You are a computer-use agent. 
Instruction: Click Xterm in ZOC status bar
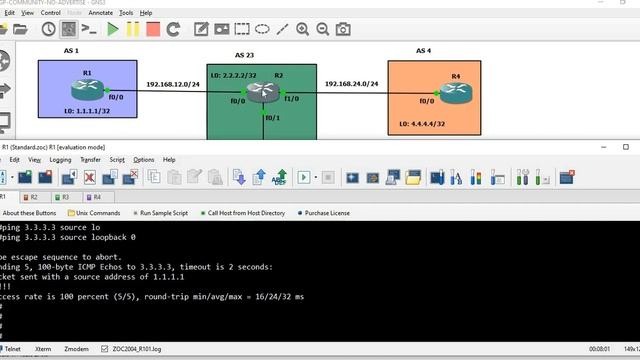(43, 349)
